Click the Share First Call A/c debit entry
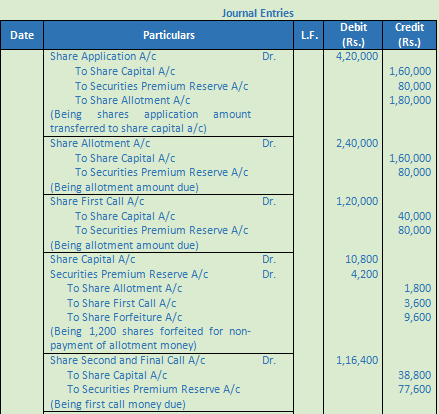 pos(97,201)
